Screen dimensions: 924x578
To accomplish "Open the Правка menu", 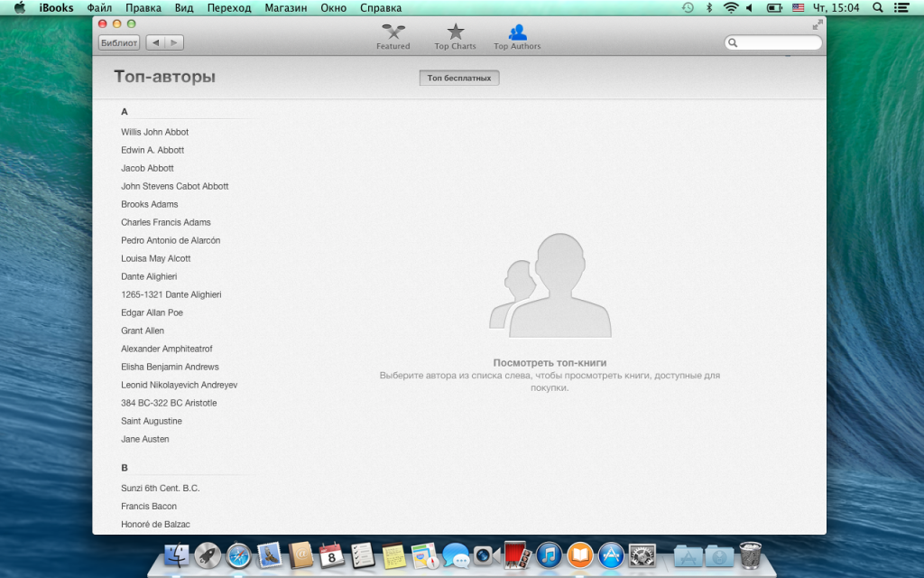I will coord(143,7).
